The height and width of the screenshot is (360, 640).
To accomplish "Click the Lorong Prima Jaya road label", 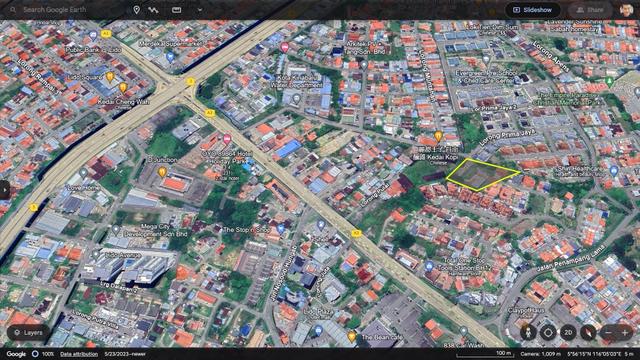I will point(506,137).
